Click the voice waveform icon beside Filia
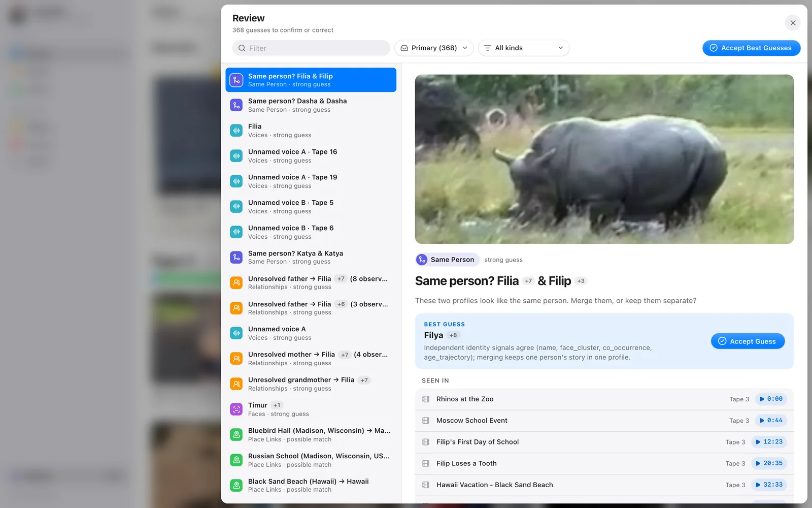 coord(236,131)
